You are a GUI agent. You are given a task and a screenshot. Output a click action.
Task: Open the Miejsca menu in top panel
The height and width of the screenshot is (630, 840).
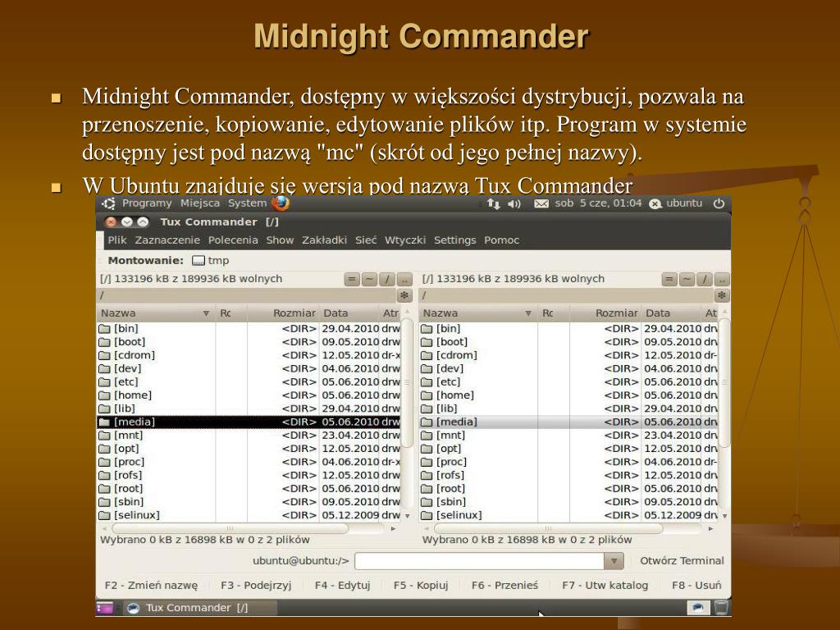pos(200,203)
